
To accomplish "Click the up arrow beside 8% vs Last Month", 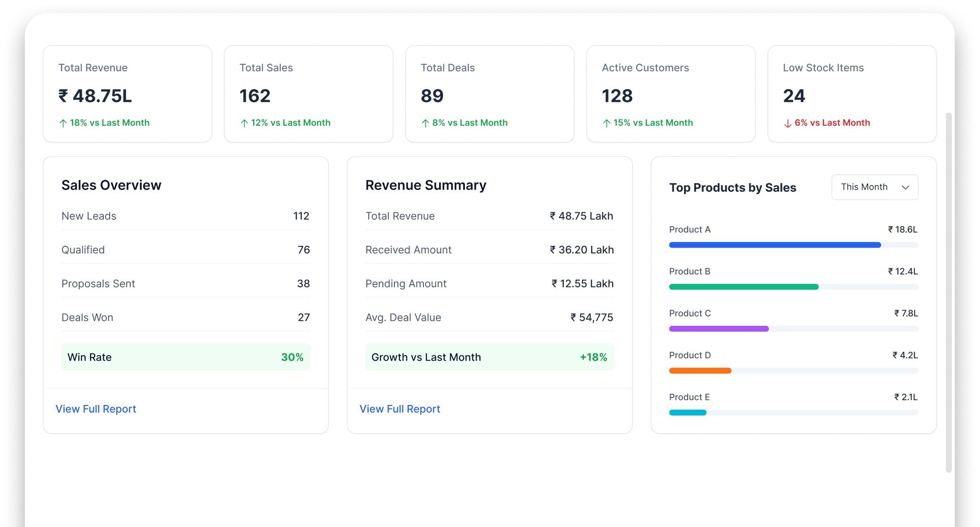I will tap(425, 123).
